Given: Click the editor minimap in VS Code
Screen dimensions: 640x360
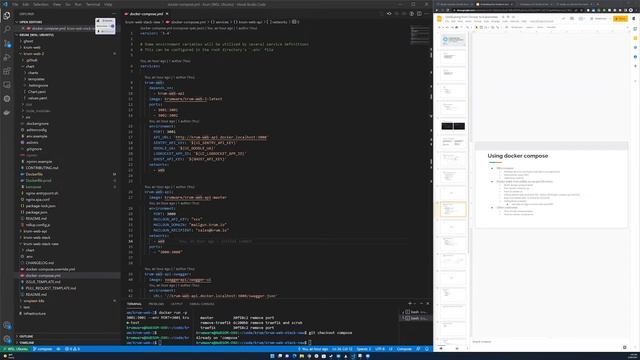Looking at the screenshot, I should tap(420, 35).
